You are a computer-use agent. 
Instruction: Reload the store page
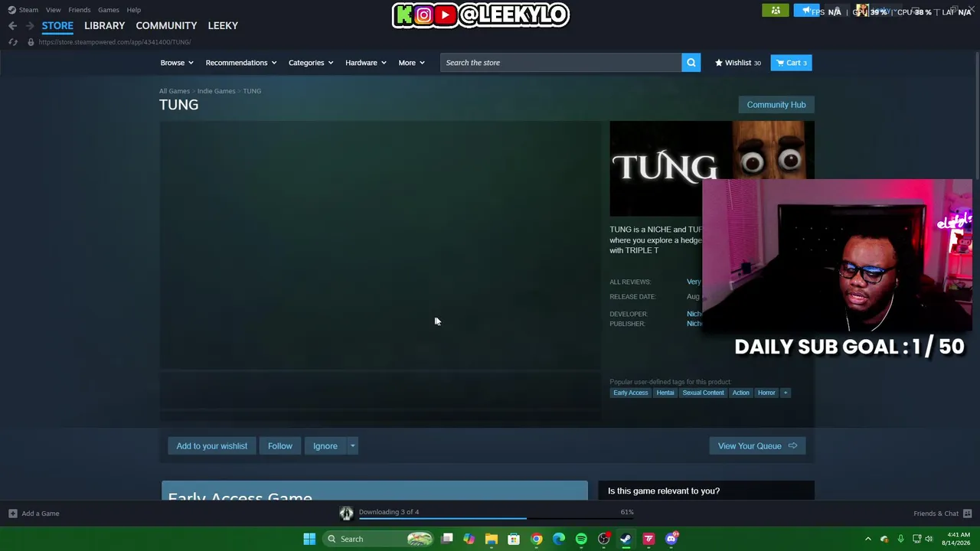tap(13, 42)
